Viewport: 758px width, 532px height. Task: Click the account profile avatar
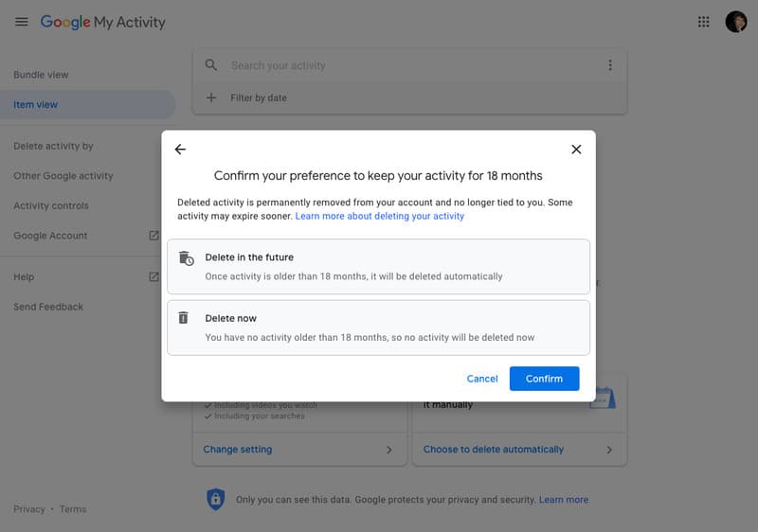point(736,22)
